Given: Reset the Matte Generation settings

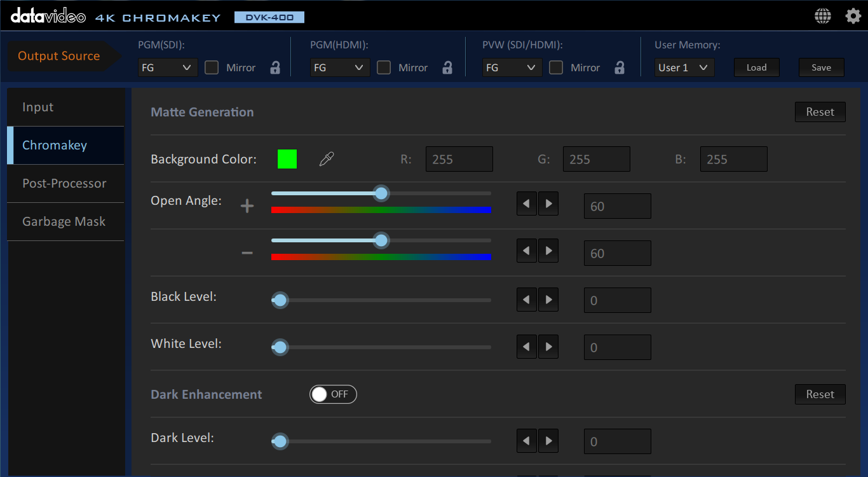Looking at the screenshot, I should pyautogui.click(x=820, y=112).
